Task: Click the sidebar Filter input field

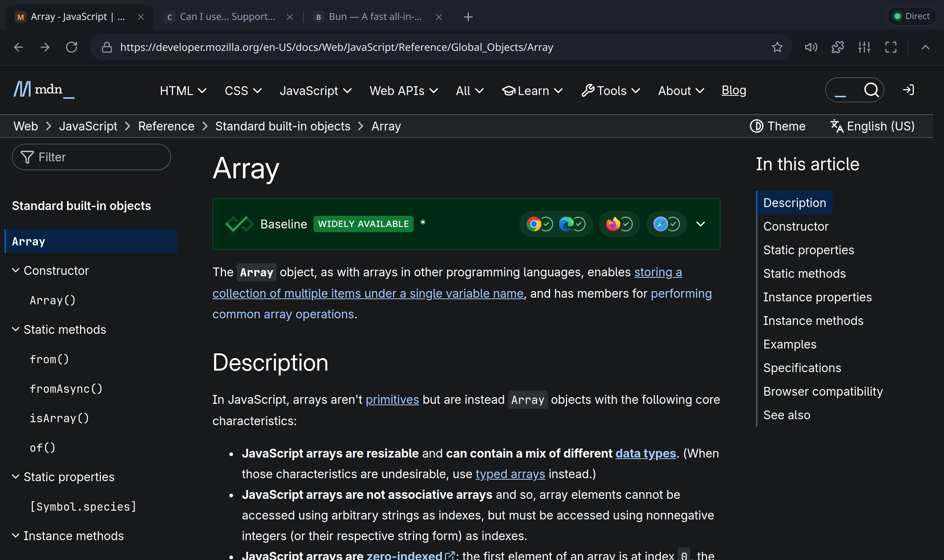Action: [x=91, y=157]
